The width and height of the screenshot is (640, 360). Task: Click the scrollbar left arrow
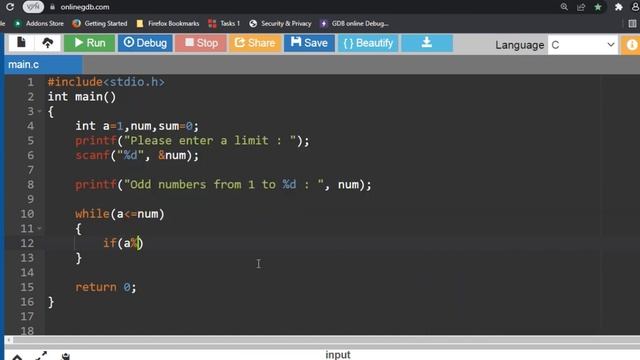point(8,340)
